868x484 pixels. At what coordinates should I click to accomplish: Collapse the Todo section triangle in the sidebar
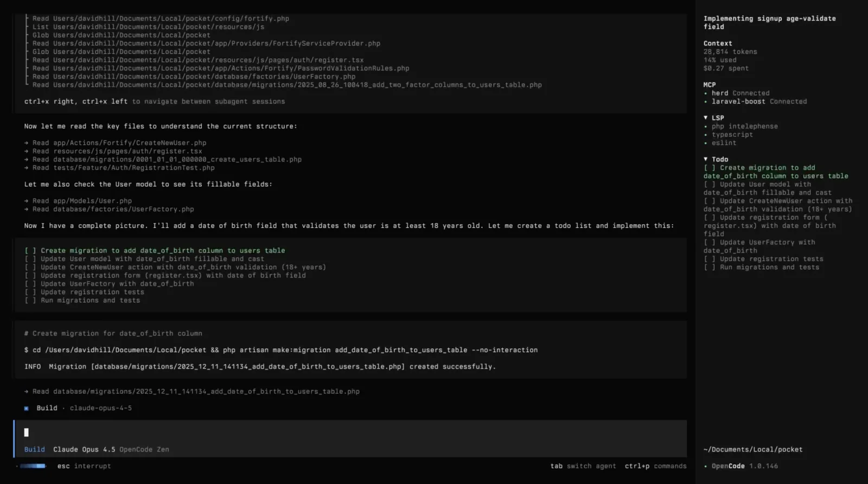pyautogui.click(x=706, y=160)
